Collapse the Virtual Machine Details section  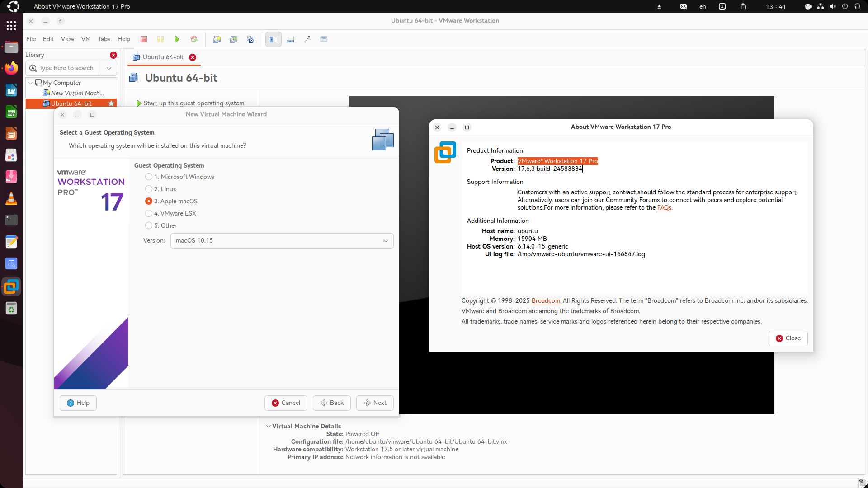pos(269,426)
